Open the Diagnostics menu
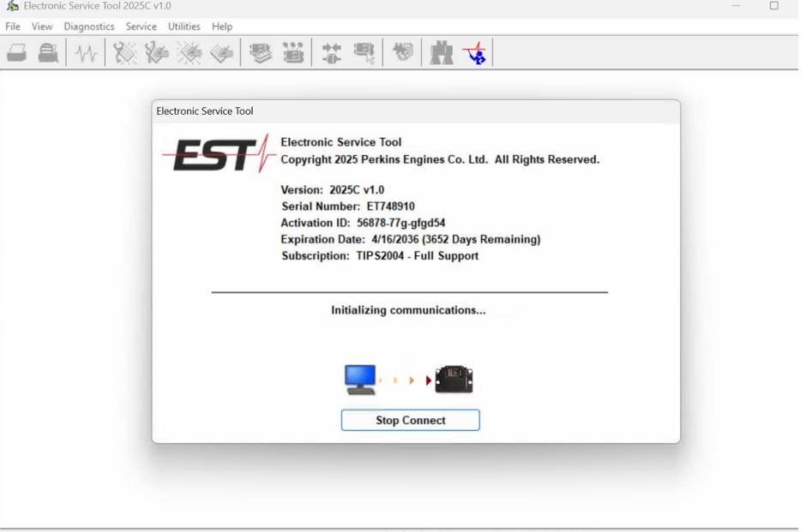Image resolution: width=806 pixels, height=532 pixels. [x=89, y=27]
